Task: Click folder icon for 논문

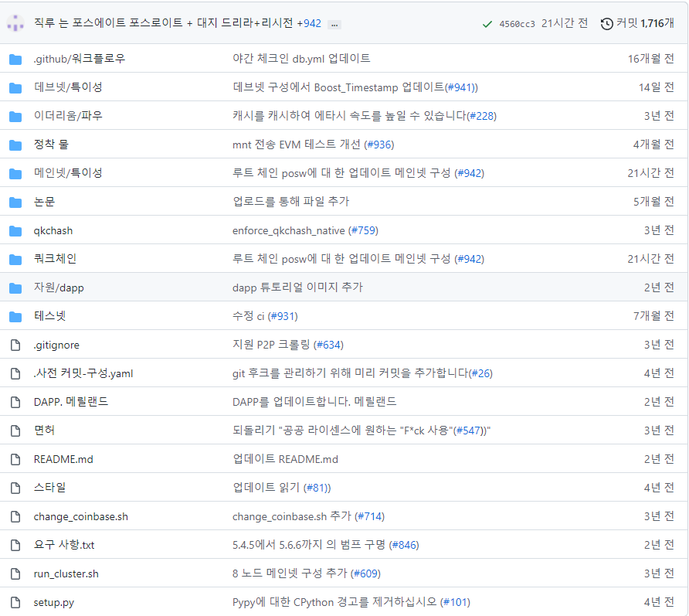Action: [15, 202]
